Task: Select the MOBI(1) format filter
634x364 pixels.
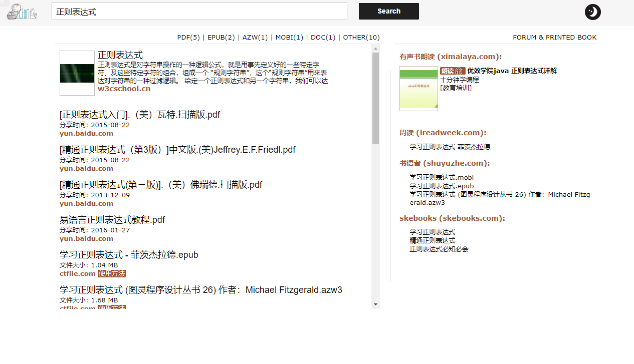Action: [x=289, y=38]
